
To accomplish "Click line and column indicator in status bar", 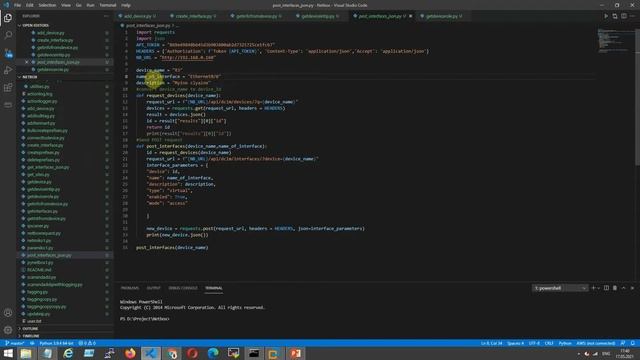I will point(491,343).
